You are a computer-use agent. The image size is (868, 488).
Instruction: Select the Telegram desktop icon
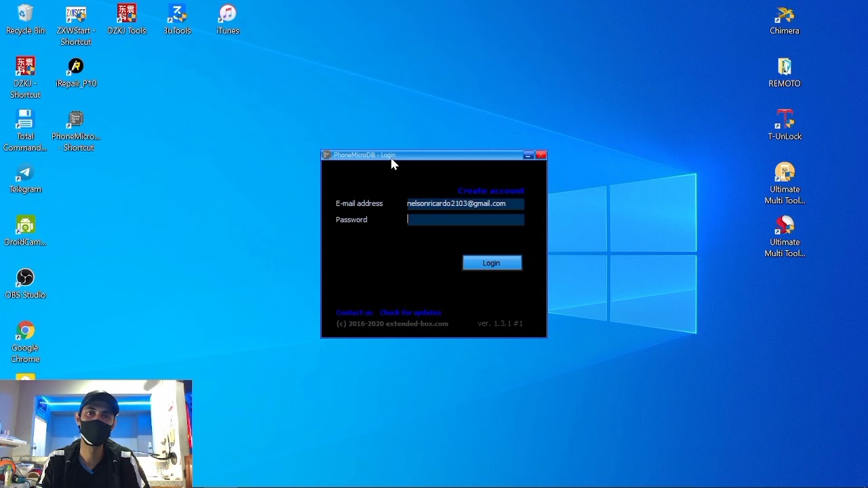coord(25,178)
